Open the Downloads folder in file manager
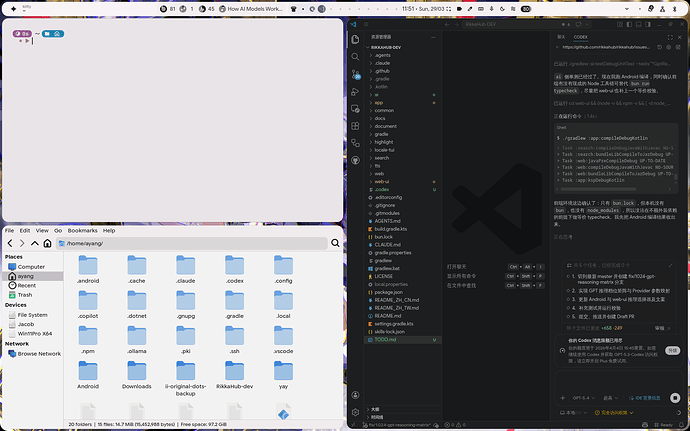 (x=137, y=375)
